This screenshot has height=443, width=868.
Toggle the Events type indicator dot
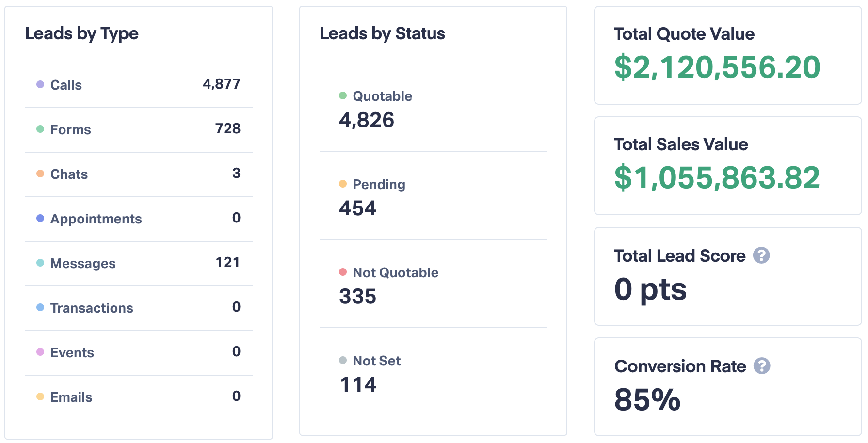click(x=40, y=352)
